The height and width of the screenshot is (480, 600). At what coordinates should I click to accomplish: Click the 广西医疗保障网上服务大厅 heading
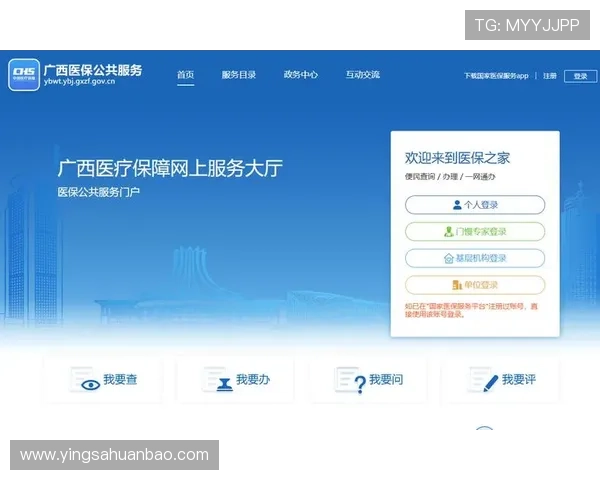coord(170,168)
